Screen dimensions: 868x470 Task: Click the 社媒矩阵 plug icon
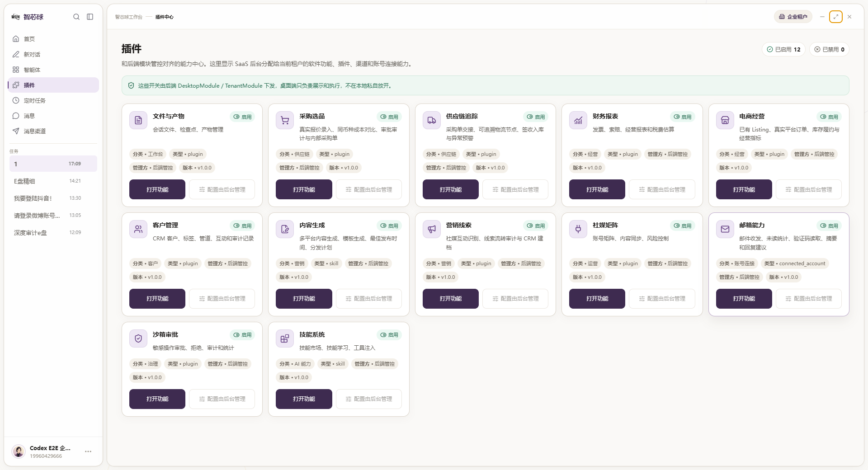point(578,229)
